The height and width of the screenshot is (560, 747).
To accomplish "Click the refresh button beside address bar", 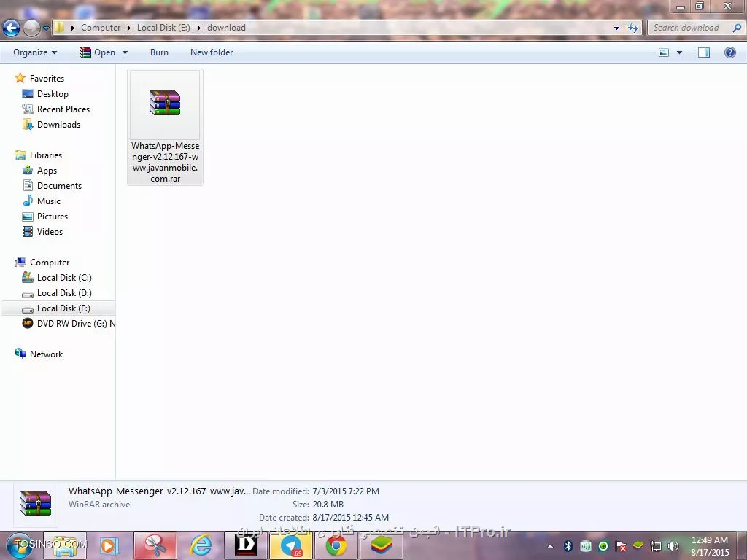I will (633, 28).
